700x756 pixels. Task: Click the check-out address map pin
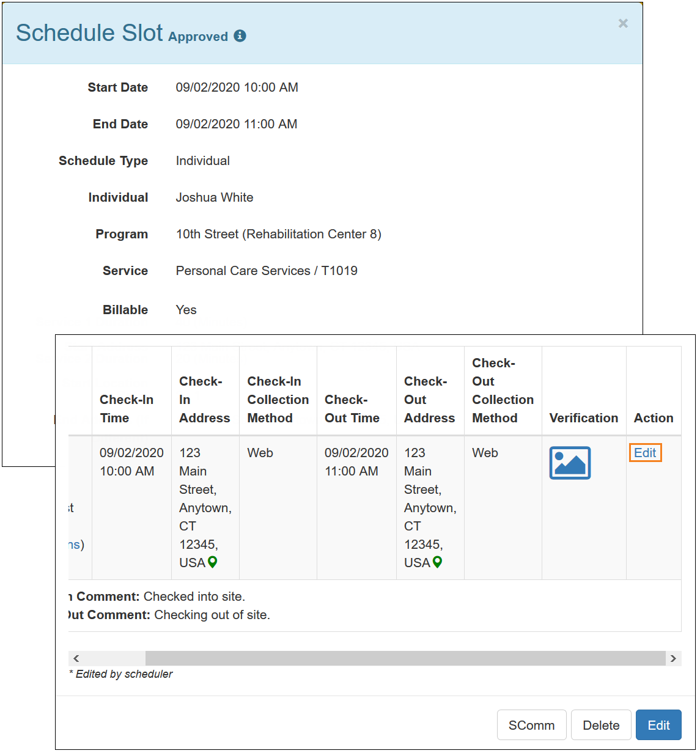click(x=438, y=562)
